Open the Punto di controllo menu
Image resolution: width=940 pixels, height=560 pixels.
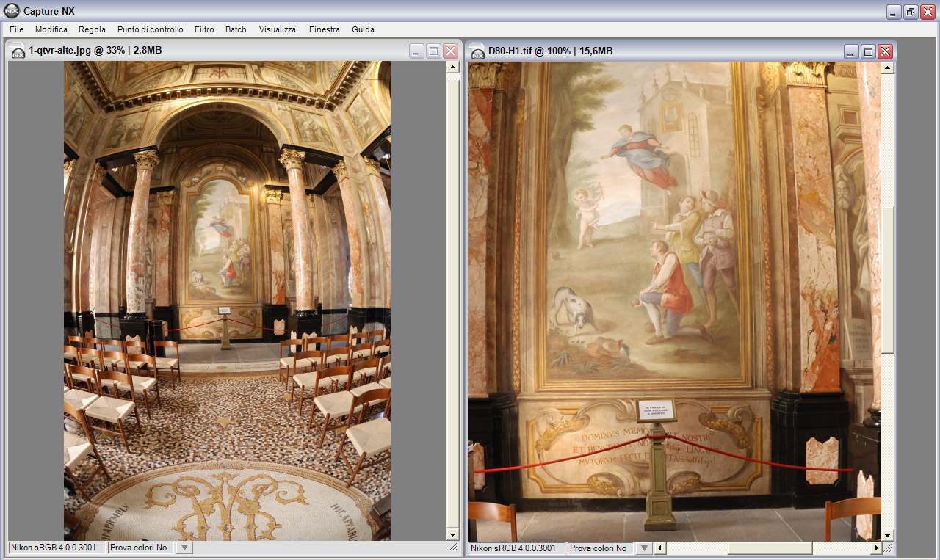pos(150,29)
